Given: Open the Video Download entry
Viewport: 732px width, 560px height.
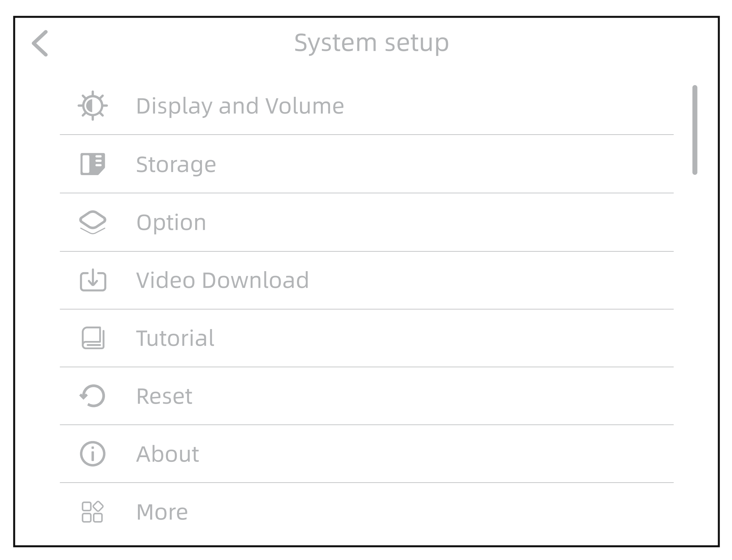Looking at the screenshot, I should click(222, 280).
